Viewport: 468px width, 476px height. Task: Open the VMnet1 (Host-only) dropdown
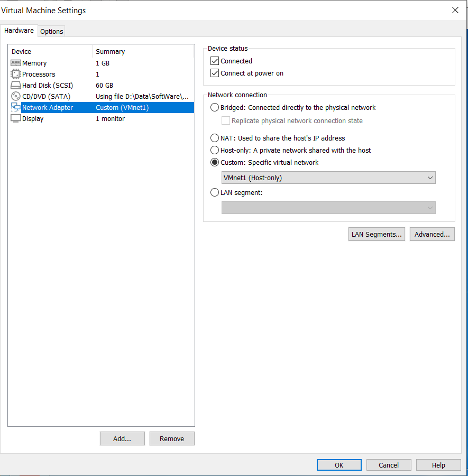coord(430,178)
